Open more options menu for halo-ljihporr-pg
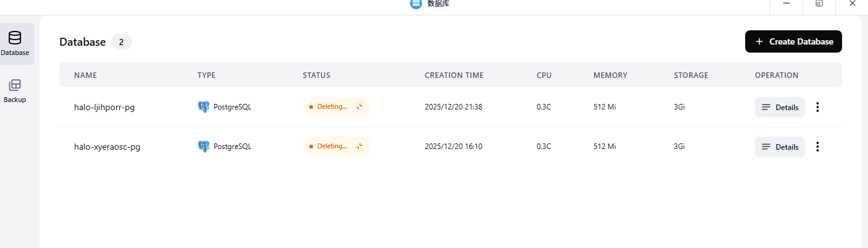 click(817, 107)
